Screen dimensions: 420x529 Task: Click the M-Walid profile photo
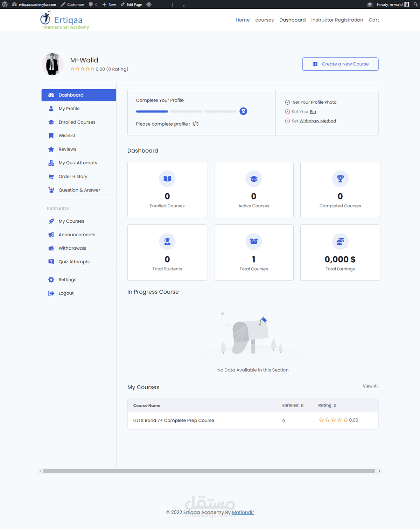tap(52, 64)
